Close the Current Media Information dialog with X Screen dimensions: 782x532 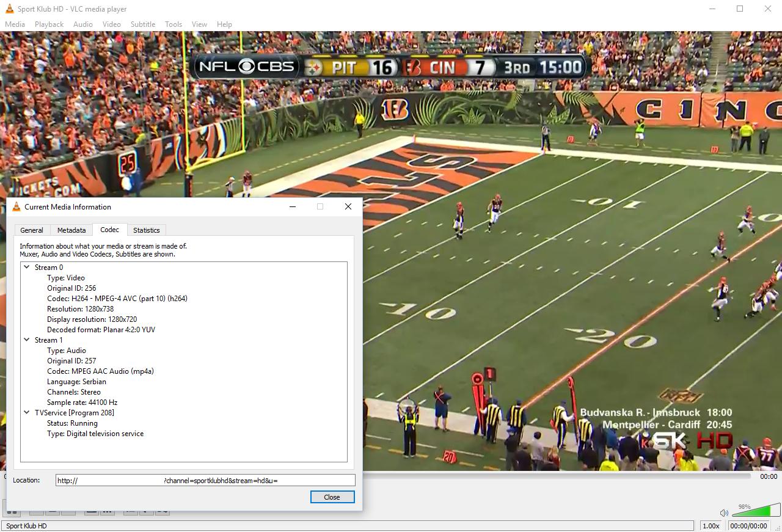click(x=348, y=206)
